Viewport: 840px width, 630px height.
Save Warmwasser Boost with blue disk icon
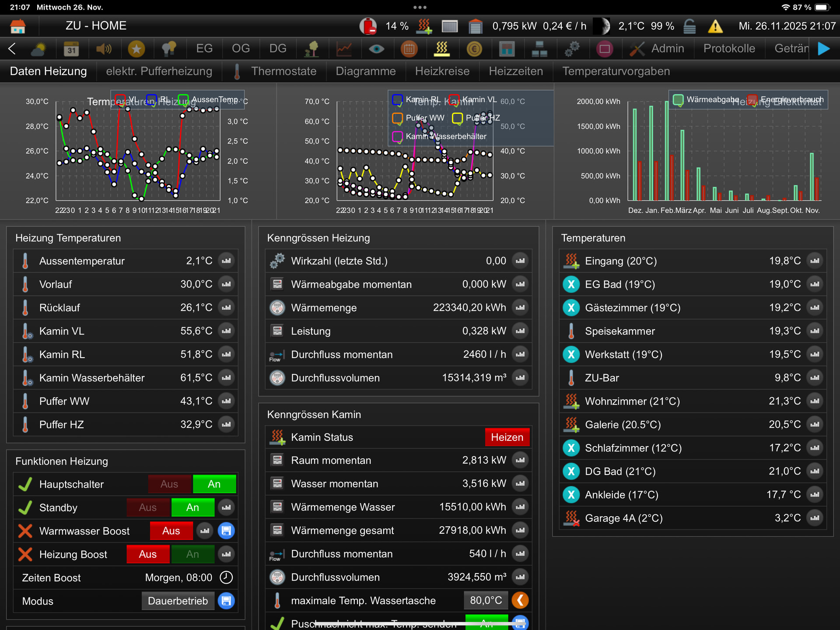tap(226, 531)
